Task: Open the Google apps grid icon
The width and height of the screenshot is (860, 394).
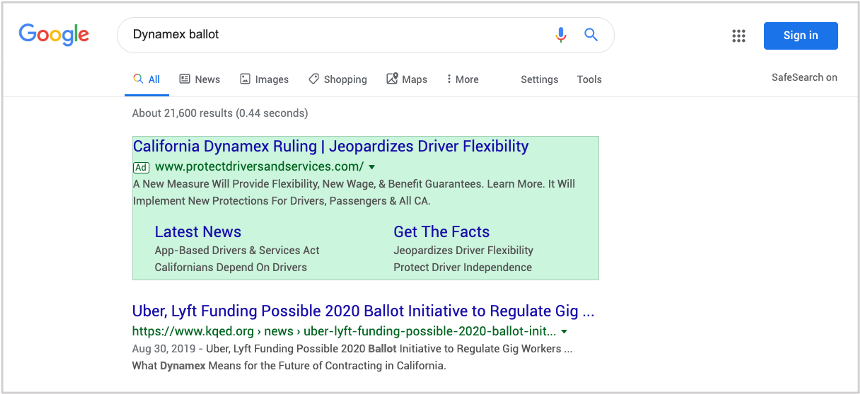Action: click(x=739, y=36)
